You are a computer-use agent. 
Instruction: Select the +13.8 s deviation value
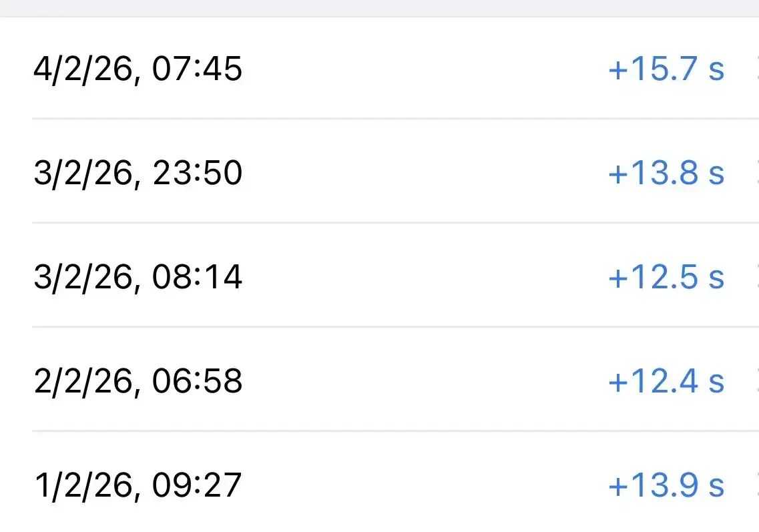tap(666, 174)
